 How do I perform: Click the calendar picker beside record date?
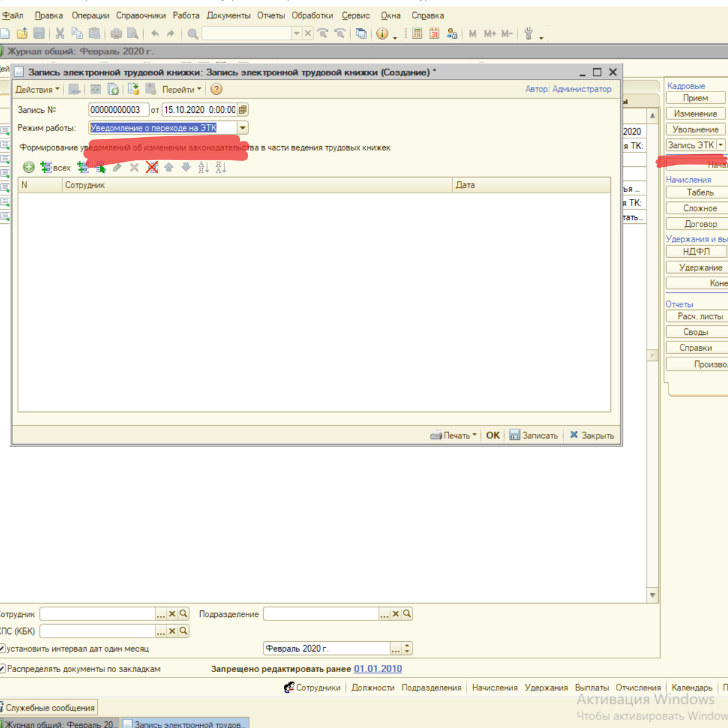click(243, 110)
